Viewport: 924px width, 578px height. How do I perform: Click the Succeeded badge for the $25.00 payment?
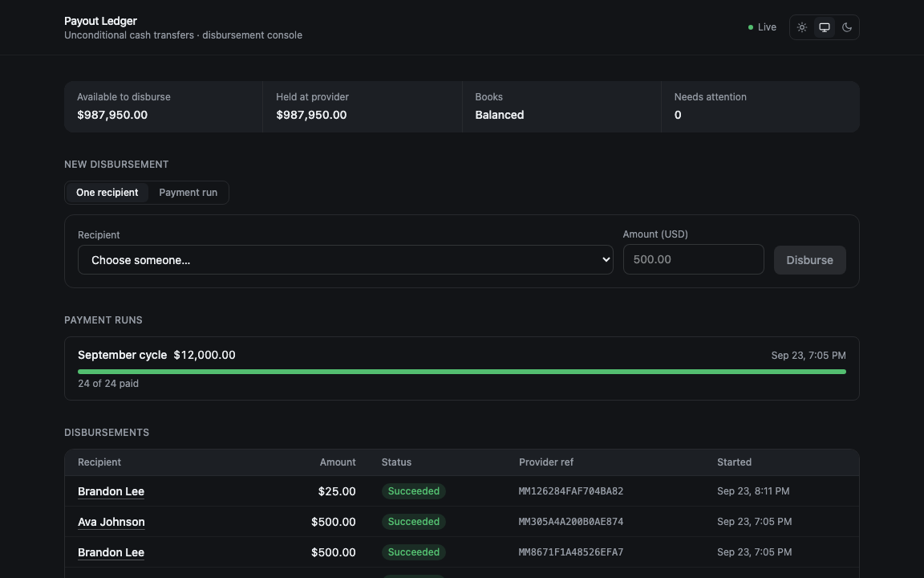414,490
